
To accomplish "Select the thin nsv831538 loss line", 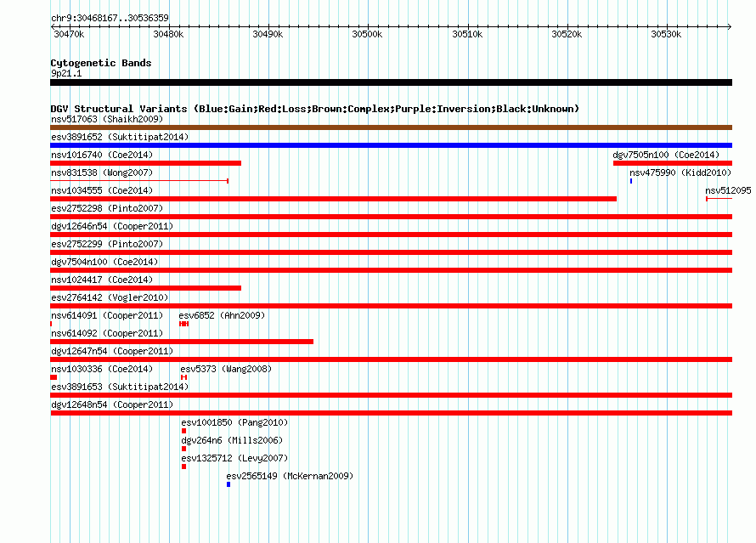I will coord(139,181).
